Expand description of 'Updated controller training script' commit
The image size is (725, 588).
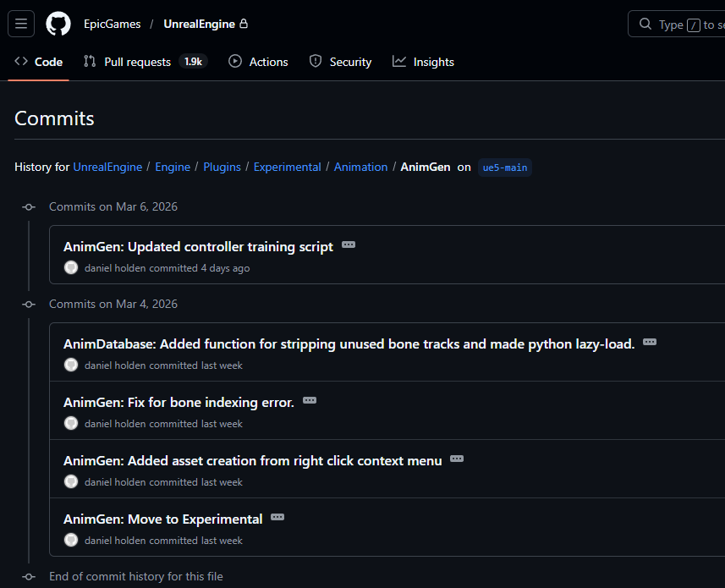349,245
